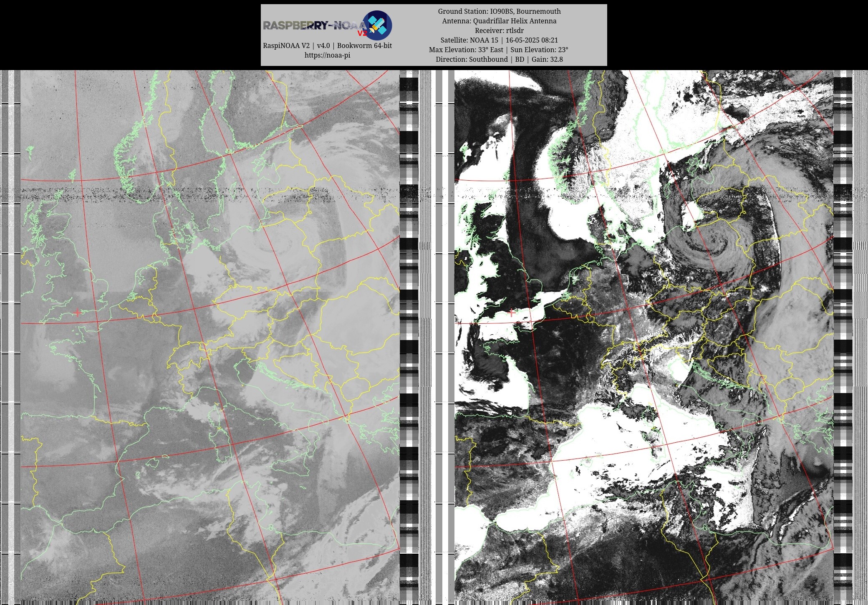Click the Raspberry-NOAA V2 satellite logo icon
868x605 pixels.
tap(377, 25)
